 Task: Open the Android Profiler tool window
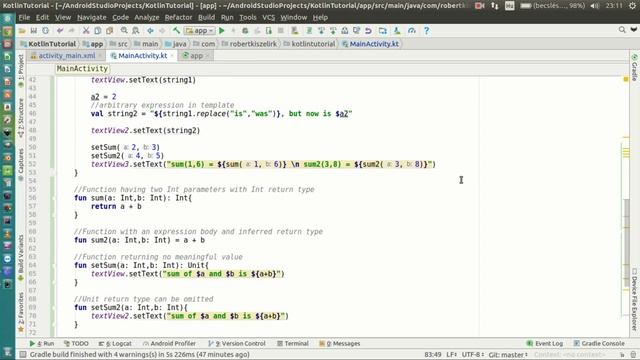pyautogui.click(x=169, y=343)
